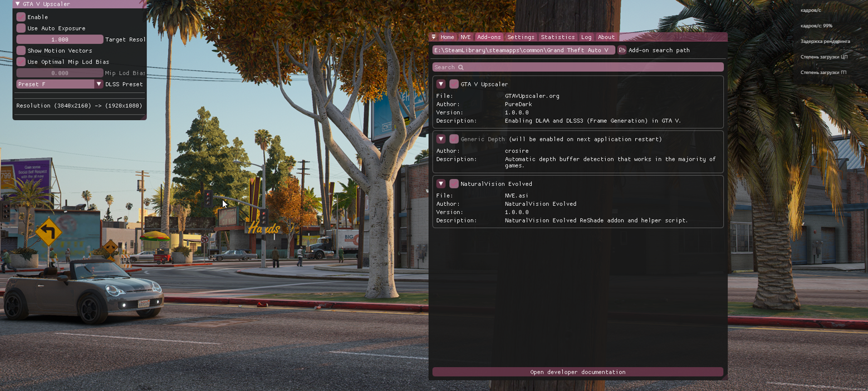Toggle Use Auto Exposure checkbox
The width and height of the screenshot is (868, 391).
pos(21,28)
